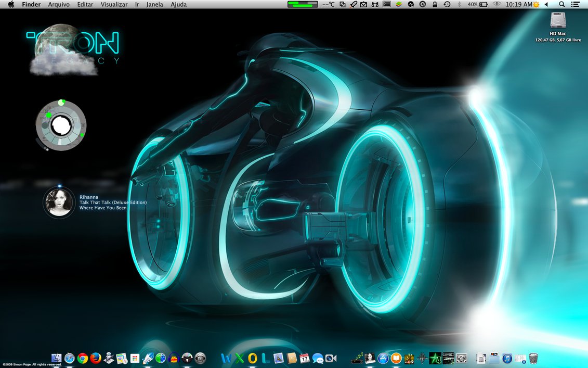Open the Trash in the dock
The width and height of the screenshot is (588, 368).
(x=533, y=358)
